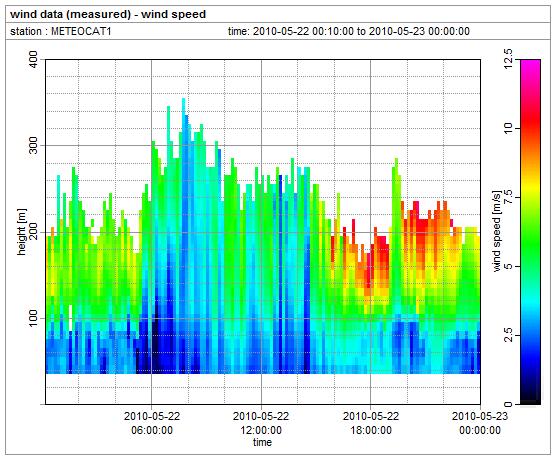
Task: Click the 7.5 label on the colorbar
Action: (508, 197)
